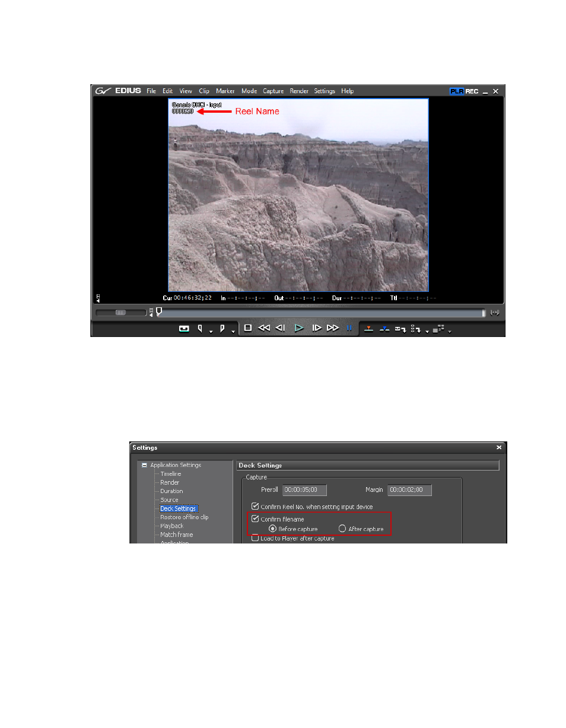Image resolution: width=566 pixels, height=728 pixels.
Task: Select Deck Settings in the settings tree
Action: [x=178, y=508]
